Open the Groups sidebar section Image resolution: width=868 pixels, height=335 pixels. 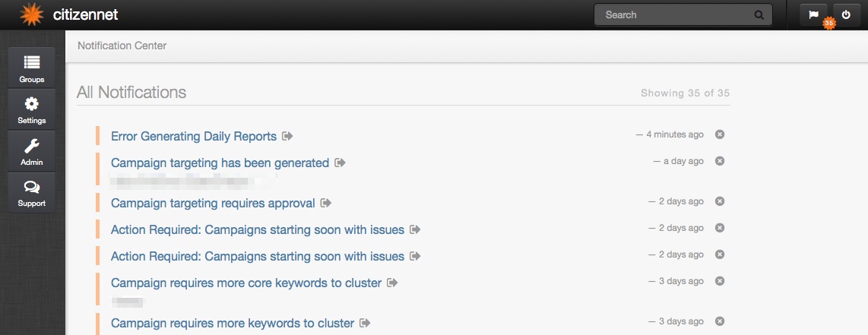(x=32, y=68)
